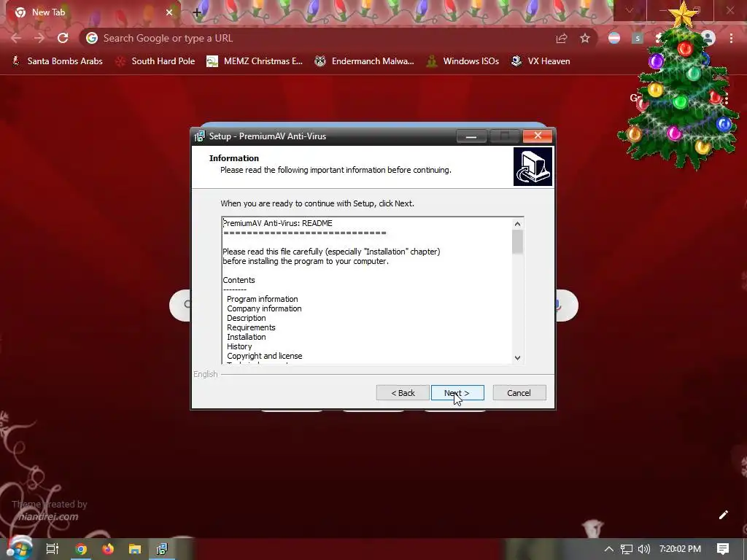Minimize the PremiumAV Setup dialog
The width and height of the screenshot is (747, 560).
click(471, 136)
